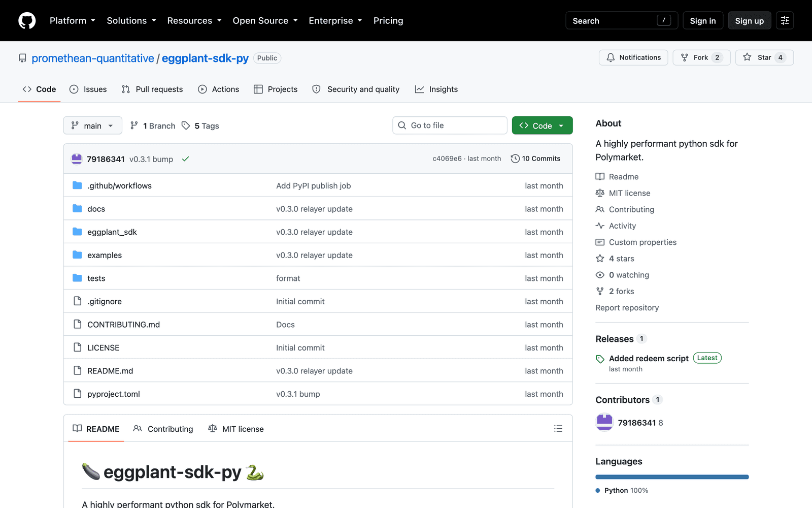The height and width of the screenshot is (508, 812).
Task: Click the .gitignore file icon
Action: coord(77,301)
